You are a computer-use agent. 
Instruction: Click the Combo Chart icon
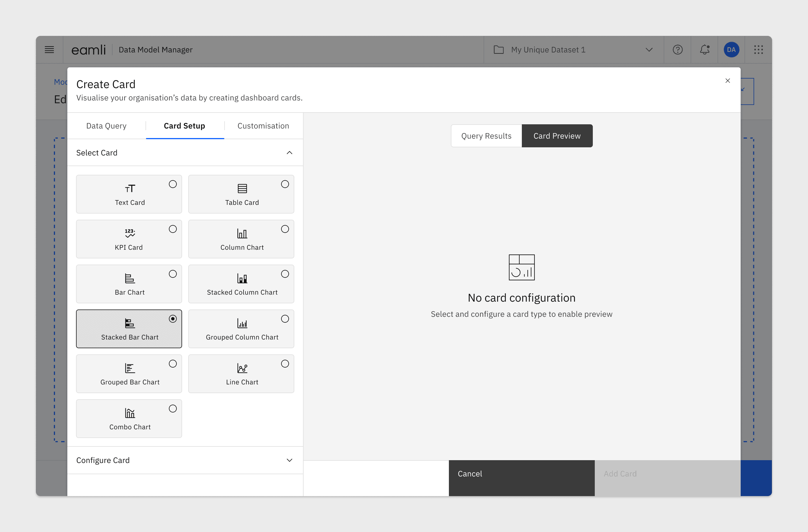tap(130, 413)
